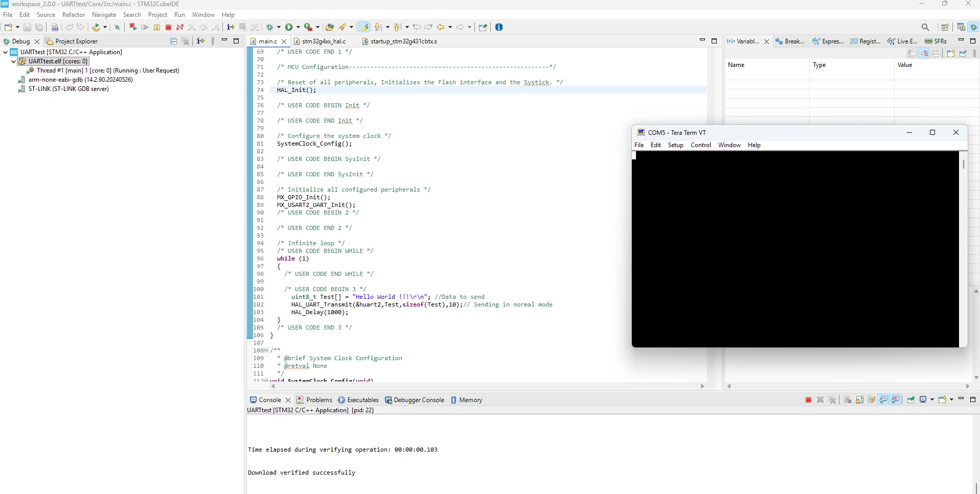980x494 pixels.
Task: Open Display Selected Console dropdown arrow
Action: [x=932, y=400]
